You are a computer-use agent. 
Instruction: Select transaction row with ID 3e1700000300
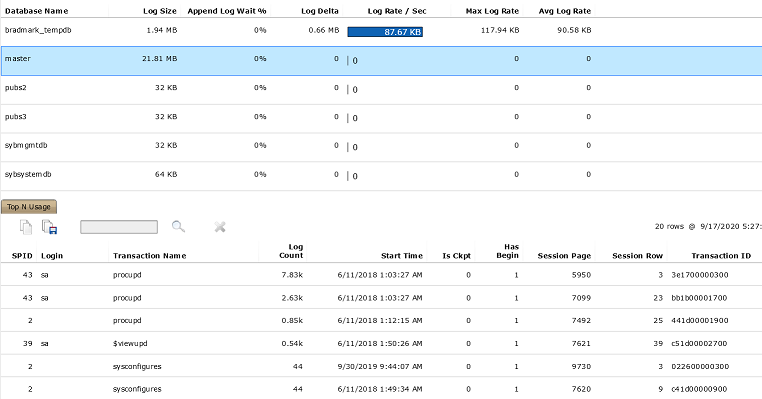click(x=381, y=275)
